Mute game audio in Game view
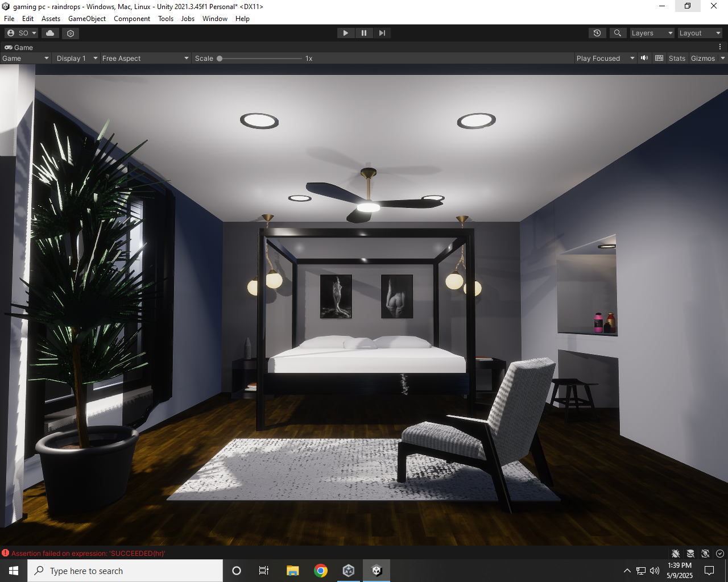The height and width of the screenshot is (582, 728). (x=644, y=58)
